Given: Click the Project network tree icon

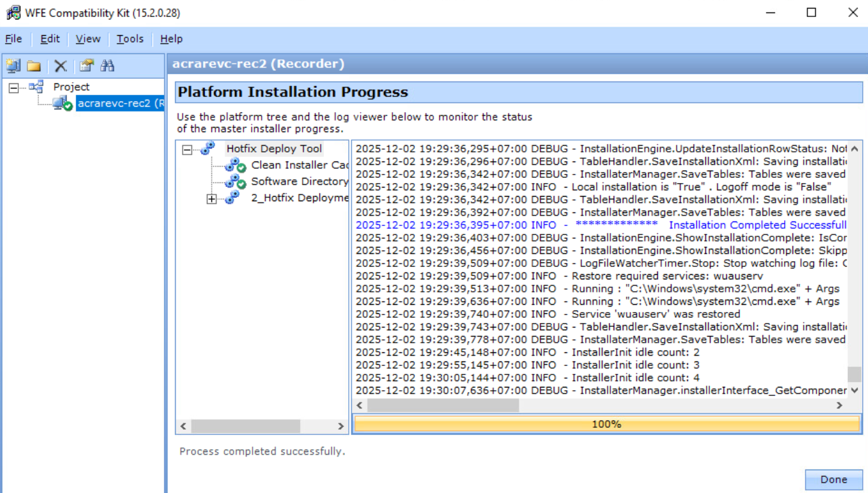Looking at the screenshot, I should (36, 87).
